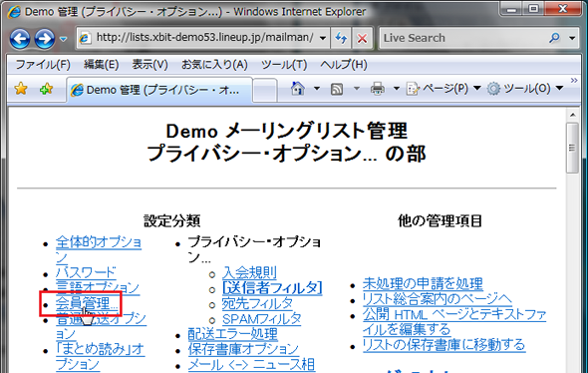Click the Refresh page icon
This screenshot has width=588, height=373.
341,38
